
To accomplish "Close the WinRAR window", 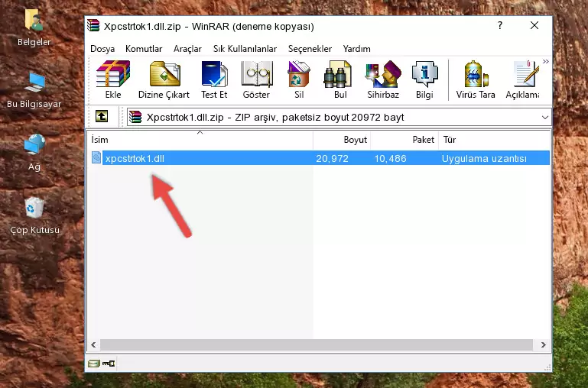I will click(534, 25).
